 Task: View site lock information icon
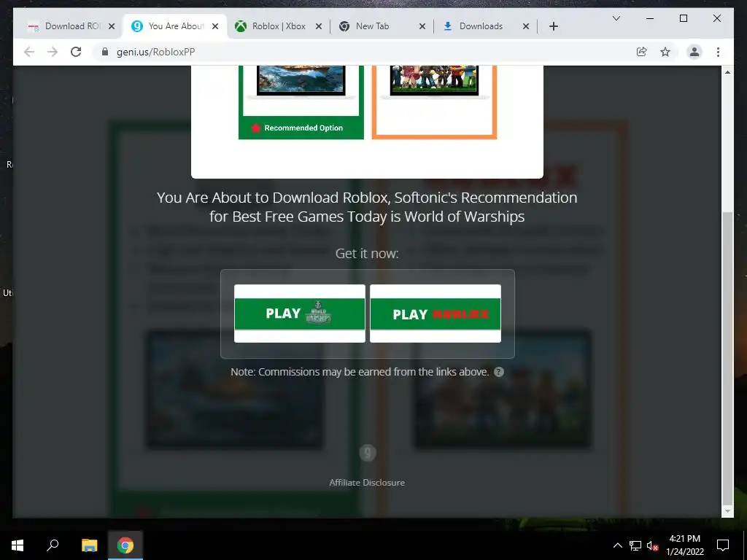[x=105, y=52]
